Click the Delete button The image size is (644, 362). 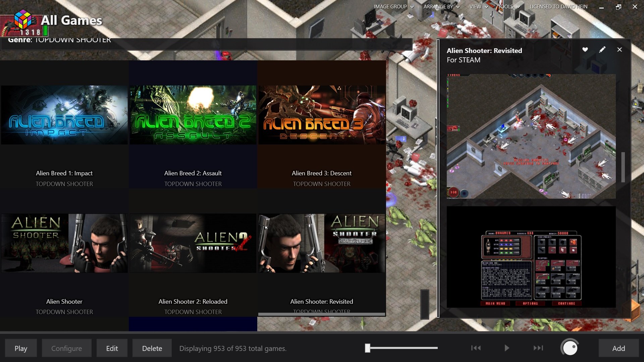pos(152,348)
